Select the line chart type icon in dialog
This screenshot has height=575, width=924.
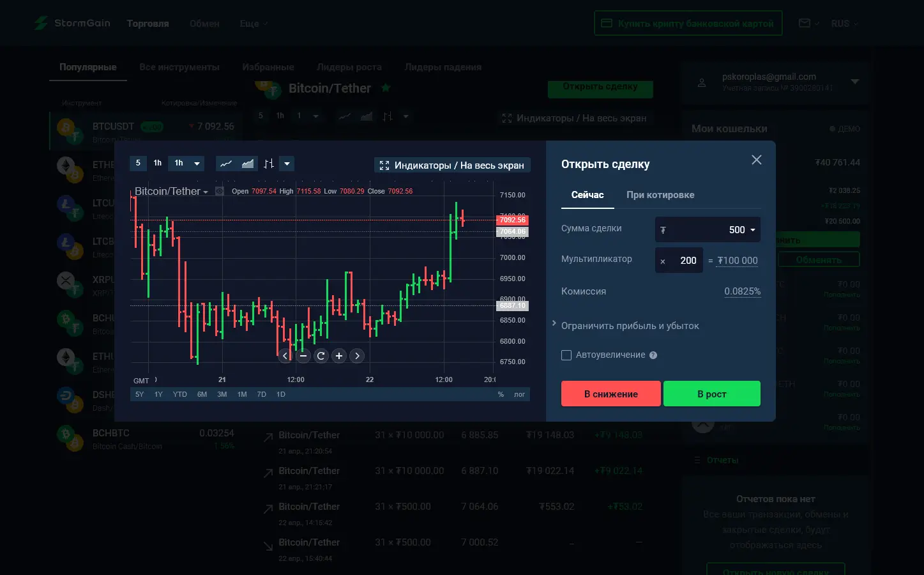(226, 164)
